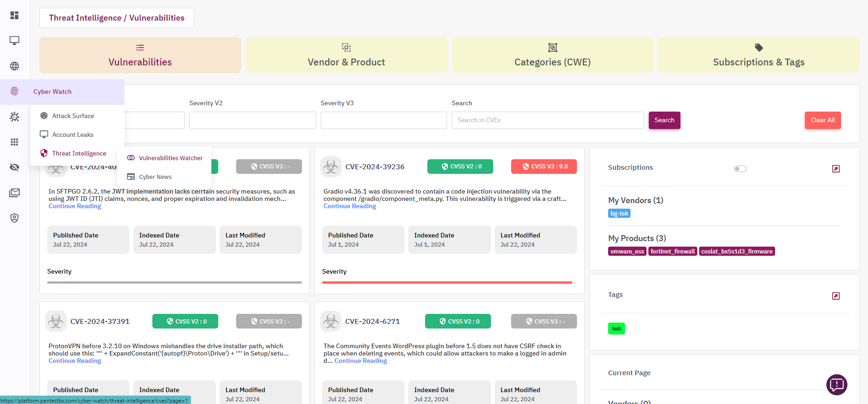Open the Tags external link icon
Viewport: 868px width, 404px height.
pos(836,296)
